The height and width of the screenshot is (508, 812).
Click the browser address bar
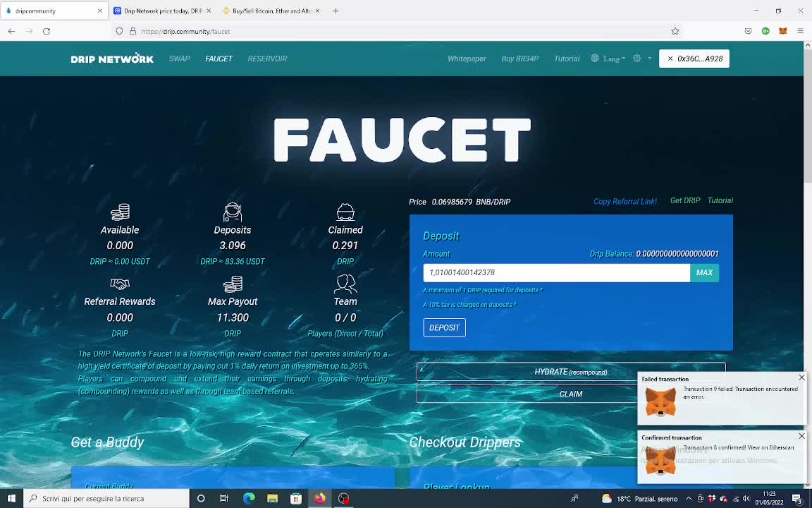coord(396,31)
